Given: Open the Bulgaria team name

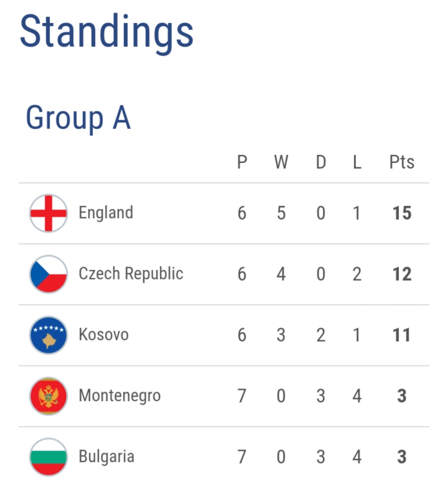Looking at the screenshot, I should 106,457.
